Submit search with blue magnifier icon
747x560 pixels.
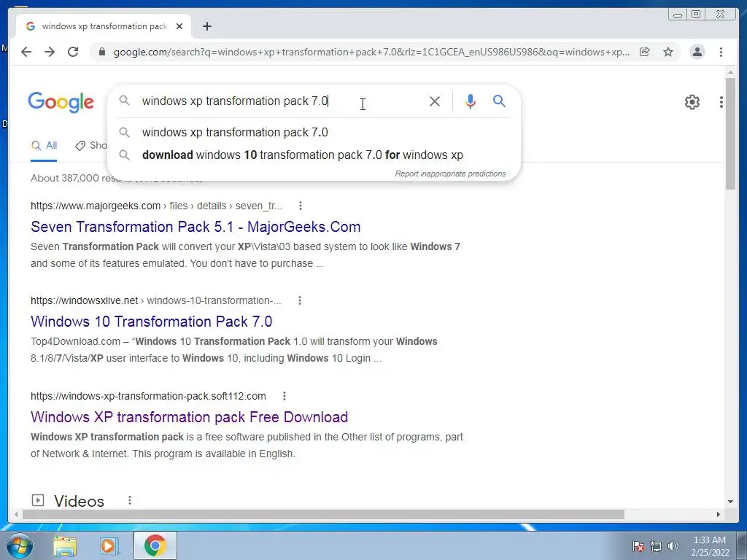pos(499,101)
